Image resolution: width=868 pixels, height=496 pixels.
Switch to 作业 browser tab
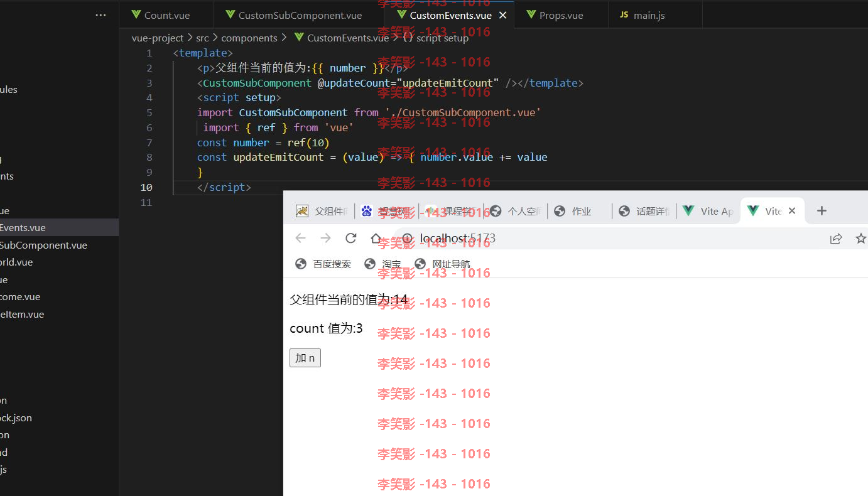[x=580, y=211]
